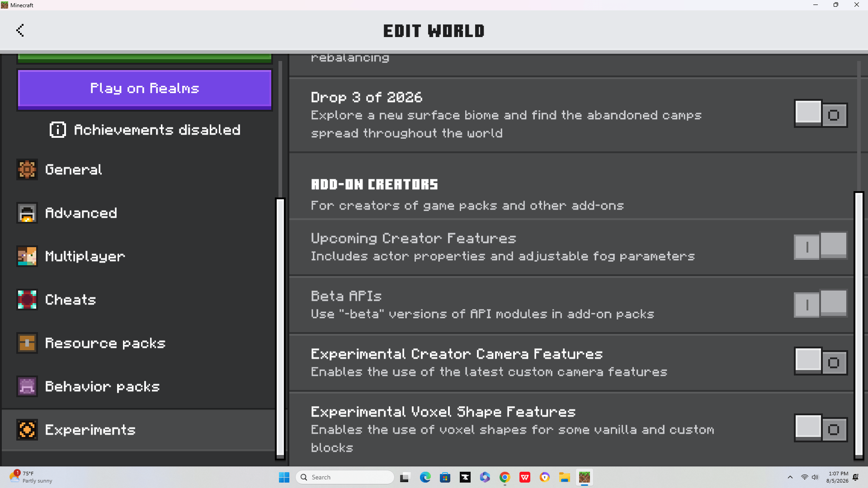
Task: Click 'EDIT WORLD' page title
Action: 434,31
